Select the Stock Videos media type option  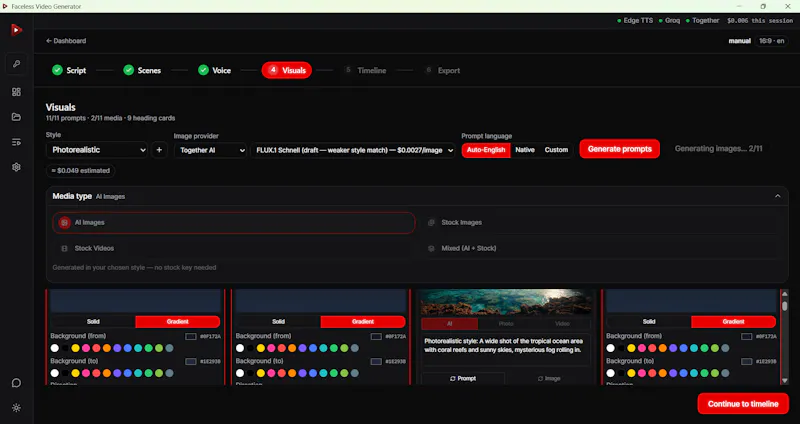click(234, 248)
